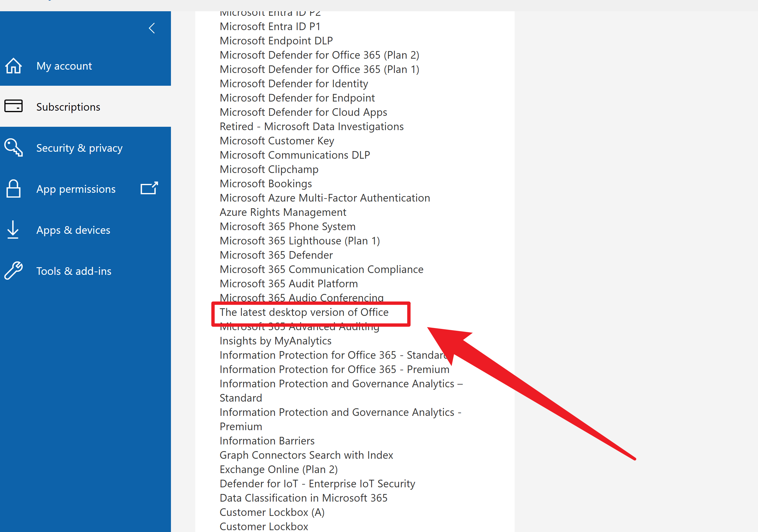The image size is (758, 532).
Task: Click the Security & privacy key icon
Action: tap(13, 147)
